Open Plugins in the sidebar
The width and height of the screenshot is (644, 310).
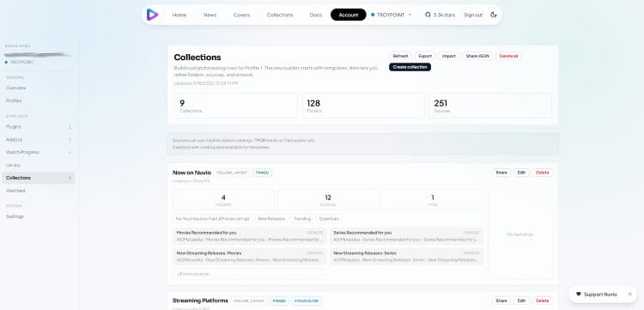tap(39, 127)
